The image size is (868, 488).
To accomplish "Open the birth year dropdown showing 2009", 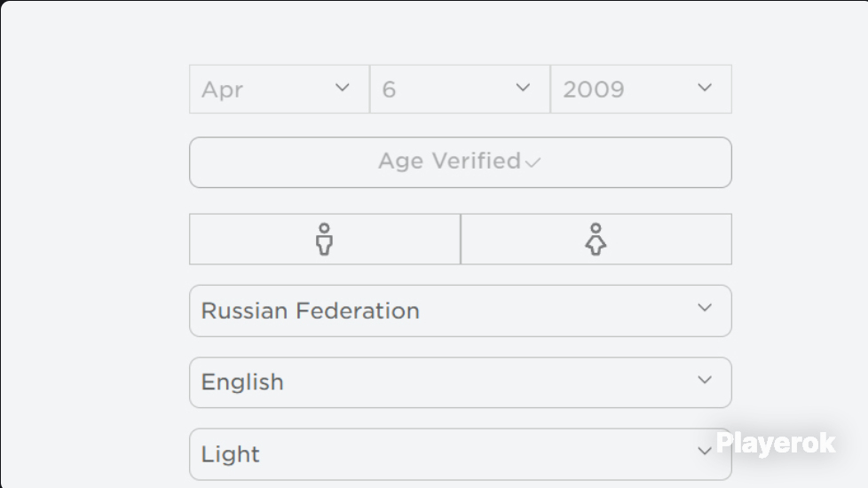I will click(641, 89).
